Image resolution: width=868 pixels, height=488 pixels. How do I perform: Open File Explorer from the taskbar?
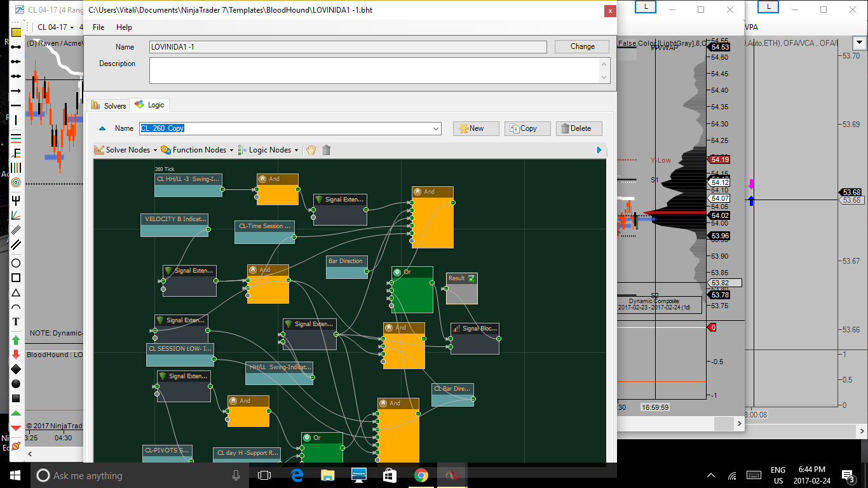pyautogui.click(x=327, y=475)
